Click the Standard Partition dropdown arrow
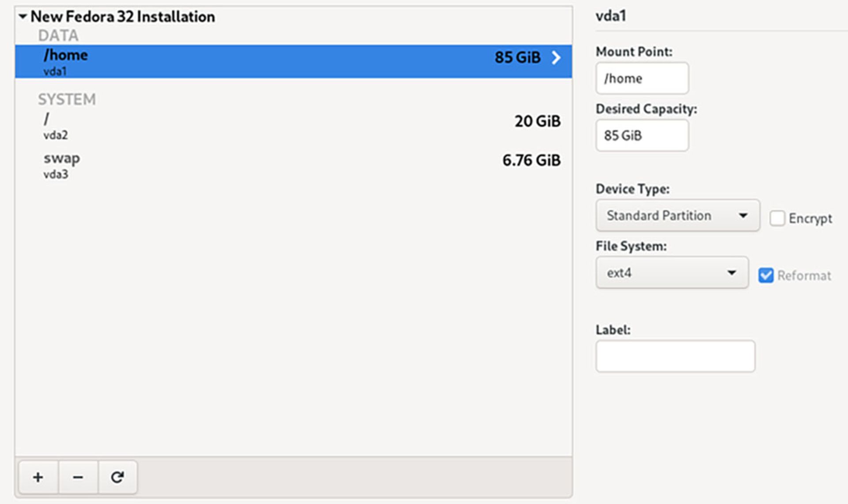Image resolution: width=848 pixels, height=504 pixels. click(x=743, y=216)
